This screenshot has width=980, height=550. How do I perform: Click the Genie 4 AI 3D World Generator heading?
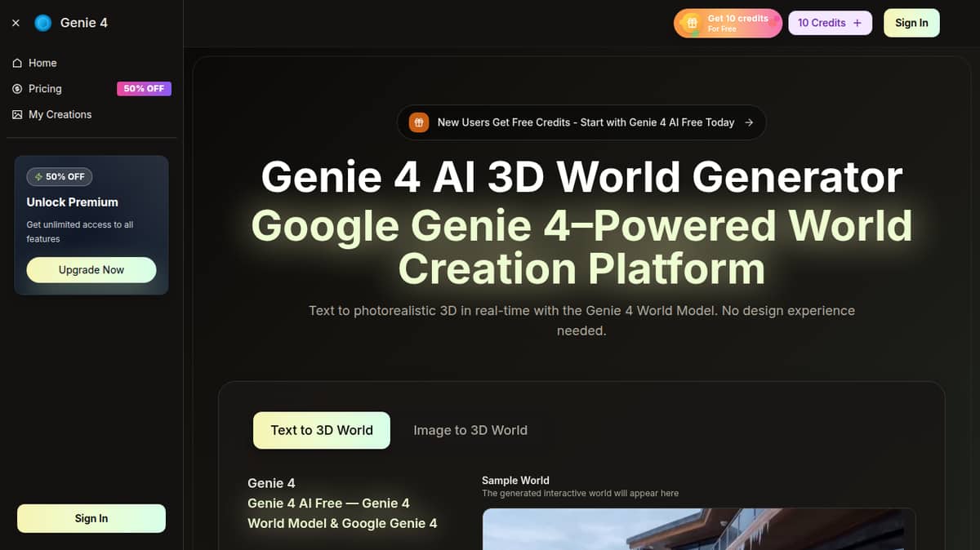pyautogui.click(x=581, y=177)
